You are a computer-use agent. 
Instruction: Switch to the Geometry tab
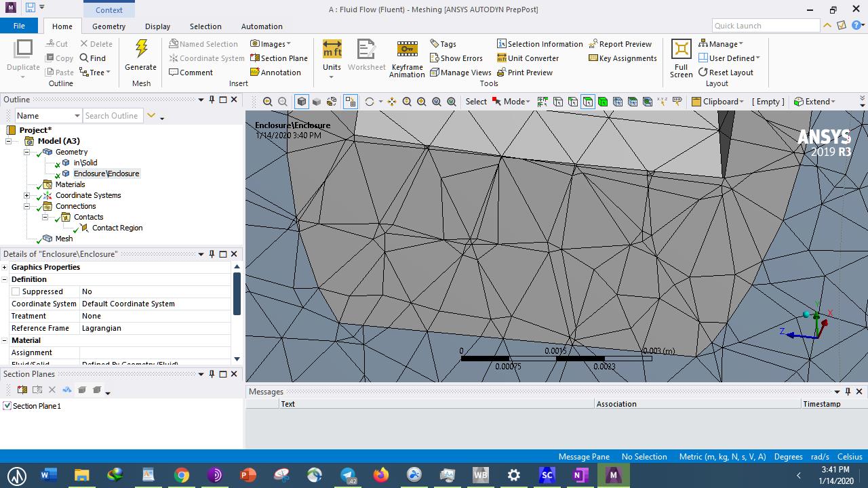click(108, 26)
